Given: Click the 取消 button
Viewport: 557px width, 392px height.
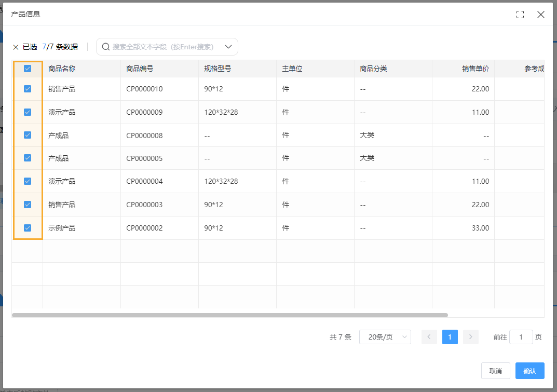Looking at the screenshot, I should (495, 370).
